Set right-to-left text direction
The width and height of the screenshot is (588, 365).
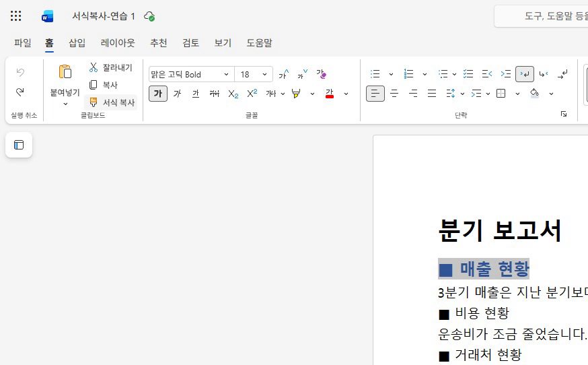tap(544, 74)
